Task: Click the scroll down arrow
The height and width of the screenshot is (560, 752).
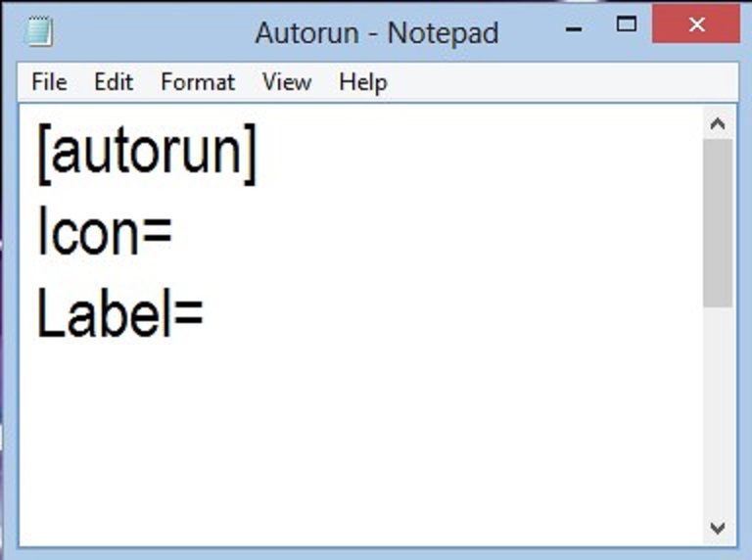Action: 718,528
